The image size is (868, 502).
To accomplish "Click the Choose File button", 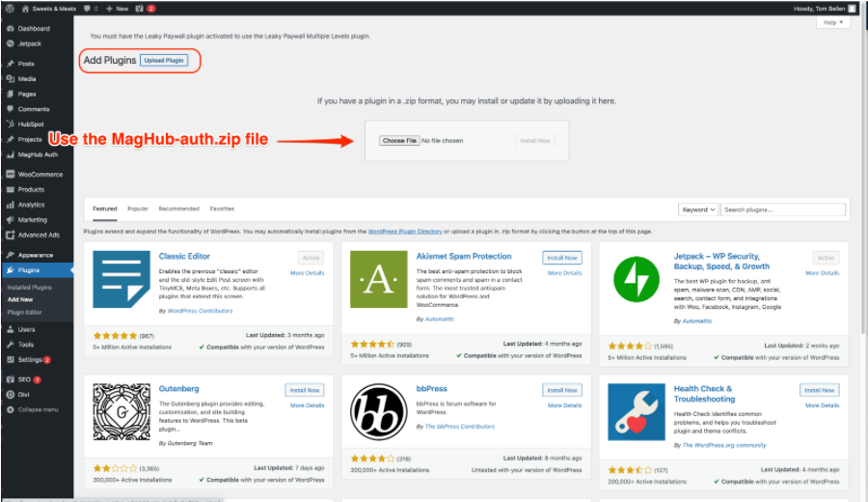I will pyautogui.click(x=399, y=141).
